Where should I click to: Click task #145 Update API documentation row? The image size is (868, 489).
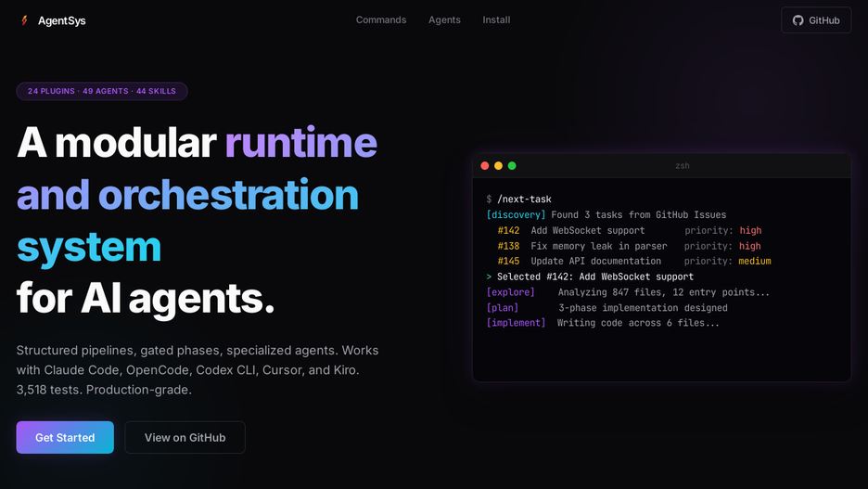(x=633, y=262)
